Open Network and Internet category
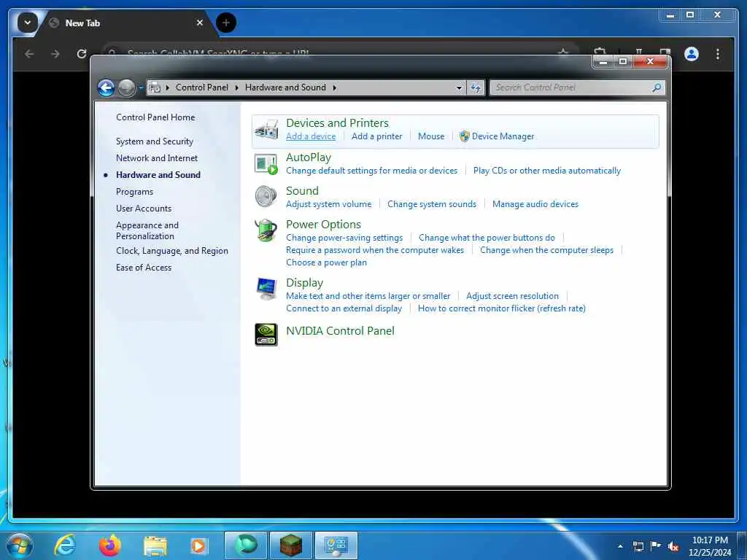Screen dimensions: 747x560 click(x=157, y=158)
